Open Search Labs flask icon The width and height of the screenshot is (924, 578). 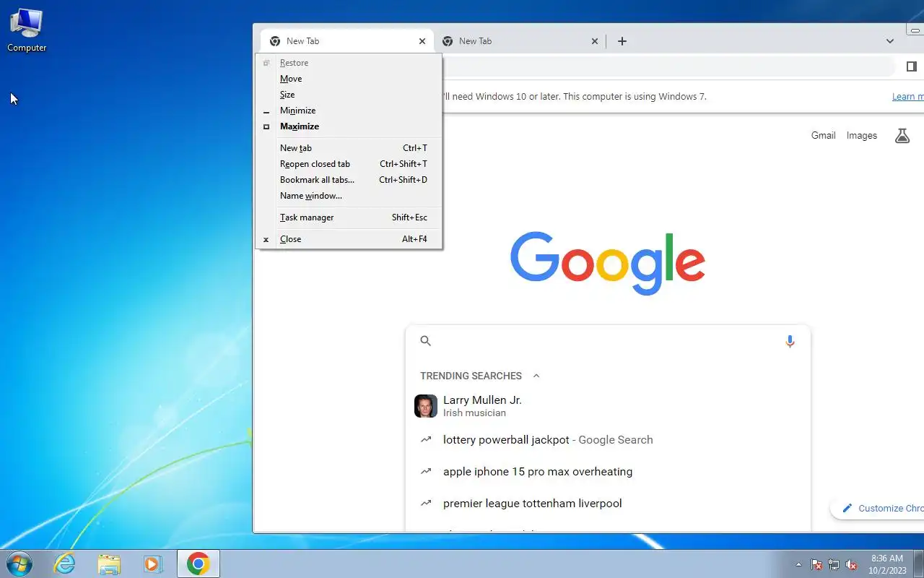click(902, 135)
